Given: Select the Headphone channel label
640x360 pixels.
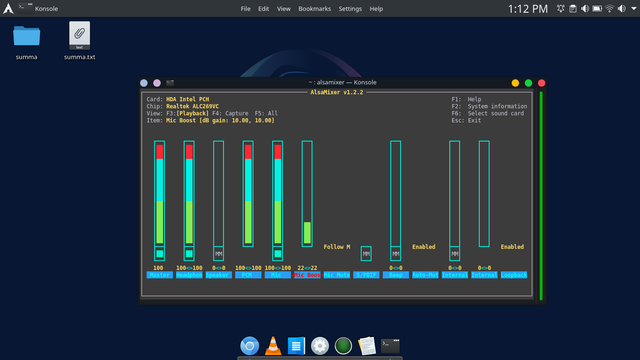Looking at the screenshot, I should coord(189,275).
